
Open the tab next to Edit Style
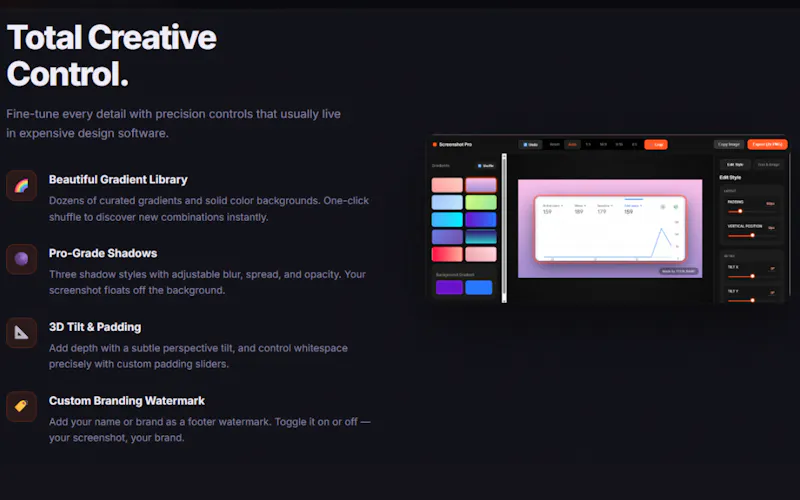pyautogui.click(x=768, y=164)
